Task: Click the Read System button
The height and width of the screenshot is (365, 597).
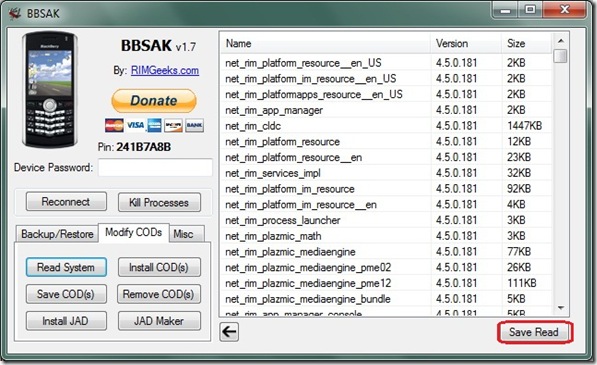Action: [x=66, y=267]
